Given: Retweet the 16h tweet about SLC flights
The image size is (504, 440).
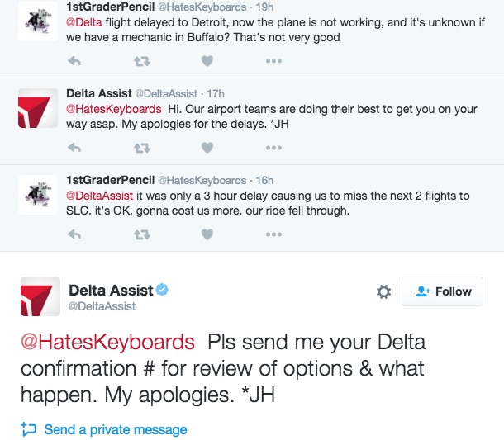Looking at the screenshot, I should click(x=141, y=234).
